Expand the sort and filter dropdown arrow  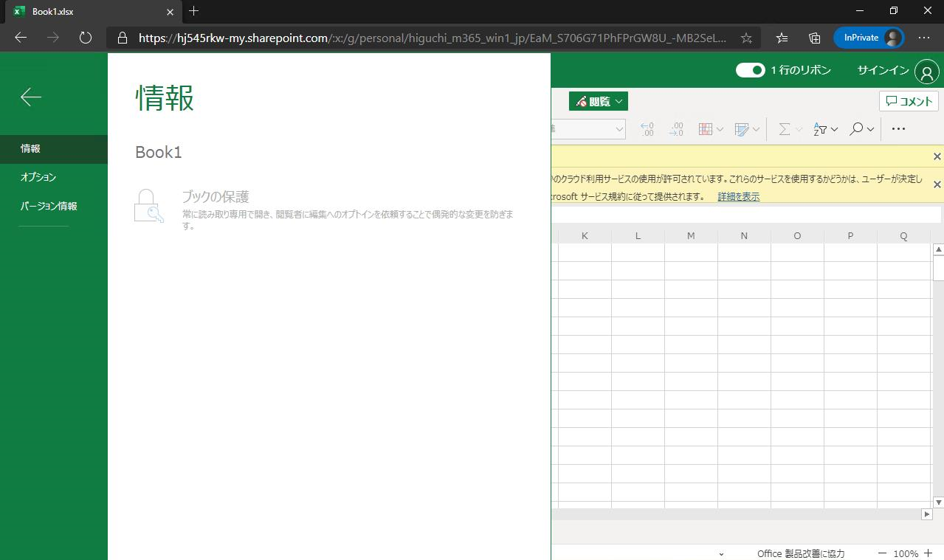click(835, 130)
